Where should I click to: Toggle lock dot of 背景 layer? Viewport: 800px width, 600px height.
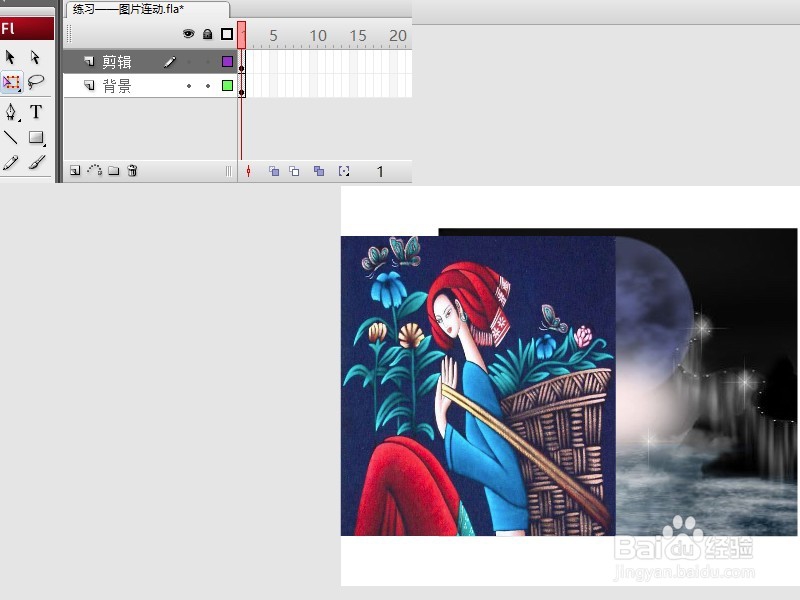[x=208, y=86]
